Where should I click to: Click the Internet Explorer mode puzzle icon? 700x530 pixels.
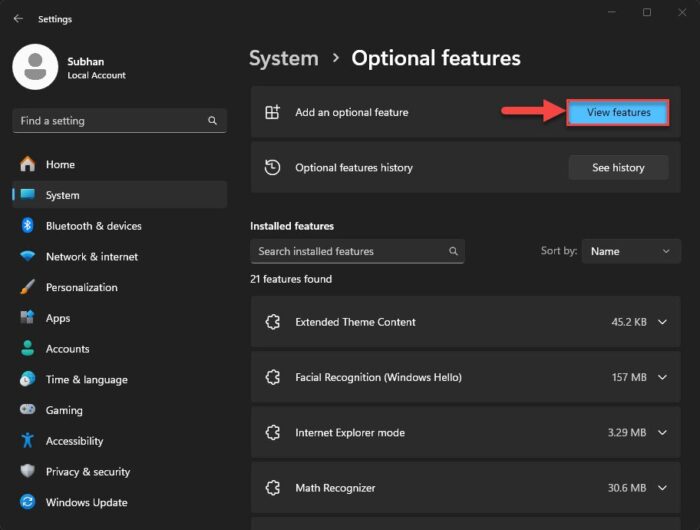click(272, 433)
